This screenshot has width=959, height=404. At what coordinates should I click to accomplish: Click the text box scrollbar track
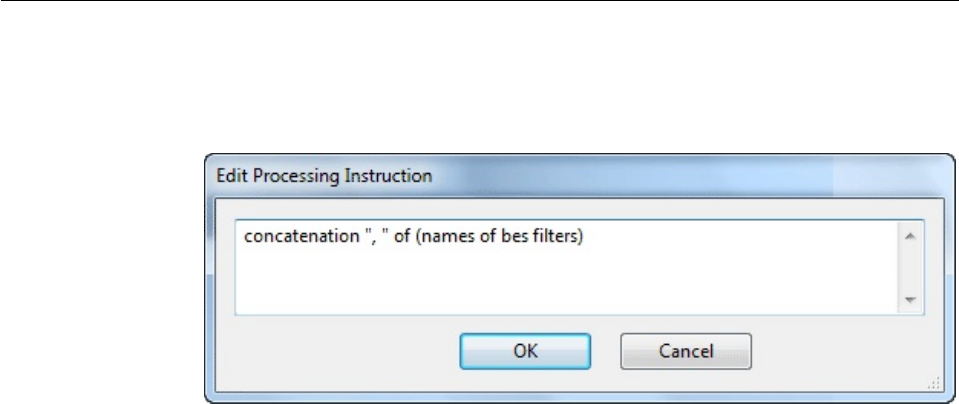click(x=909, y=267)
